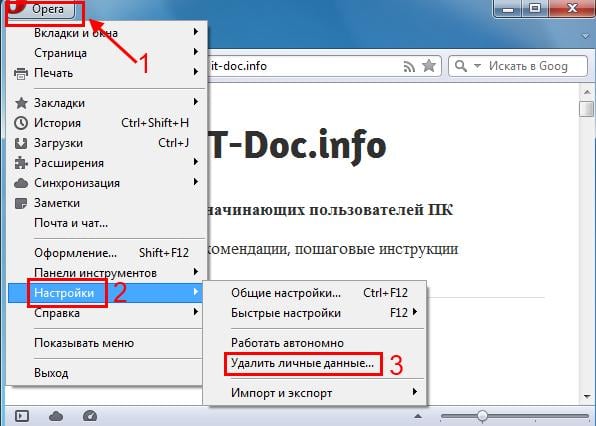Click the Opera Turbo speedometer icon in status bar
This screenshot has width=596, height=426.
[90, 416]
